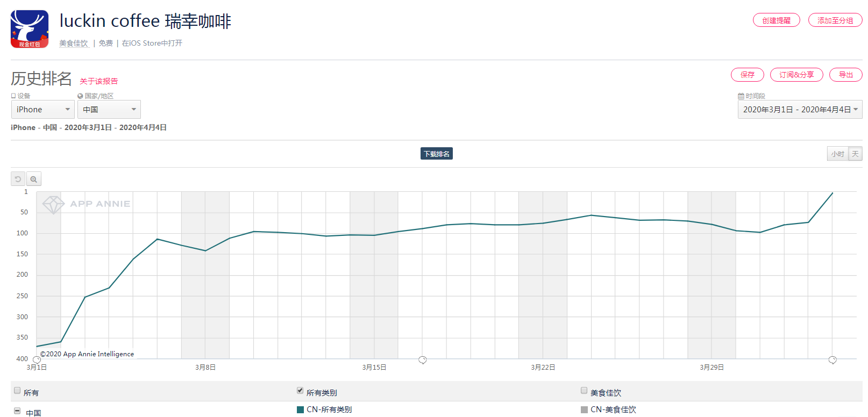The width and height of the screenshot is (868, 417).
Task: Check the 美食佳饮 checkbox
Action: pos(584,391)
